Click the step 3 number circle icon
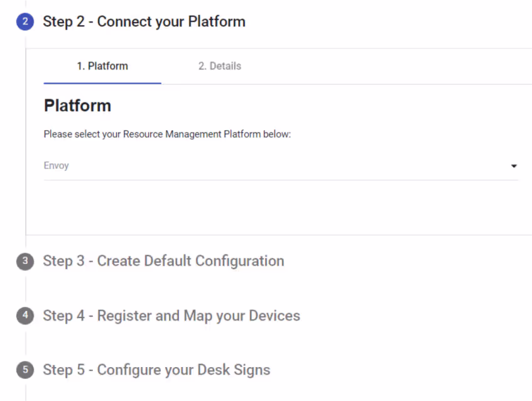 tap(25, 261)
